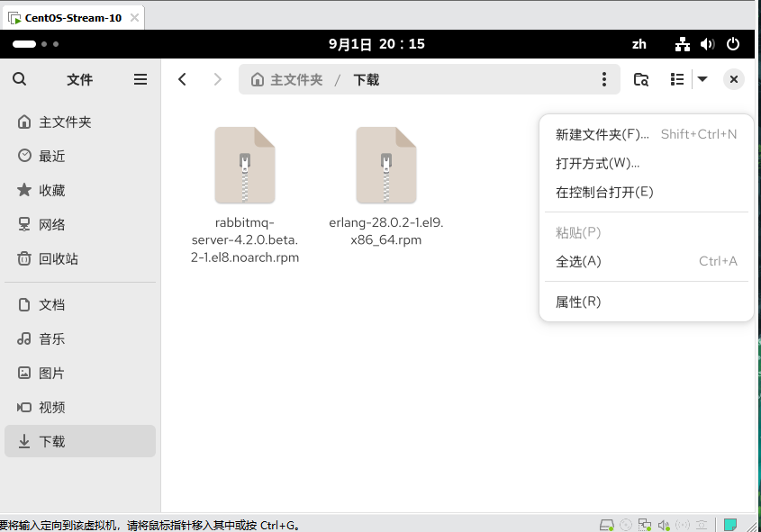Select the erlang rpm file icon
The height and width of the screenshot is (532, 761).
click(385, 165)
